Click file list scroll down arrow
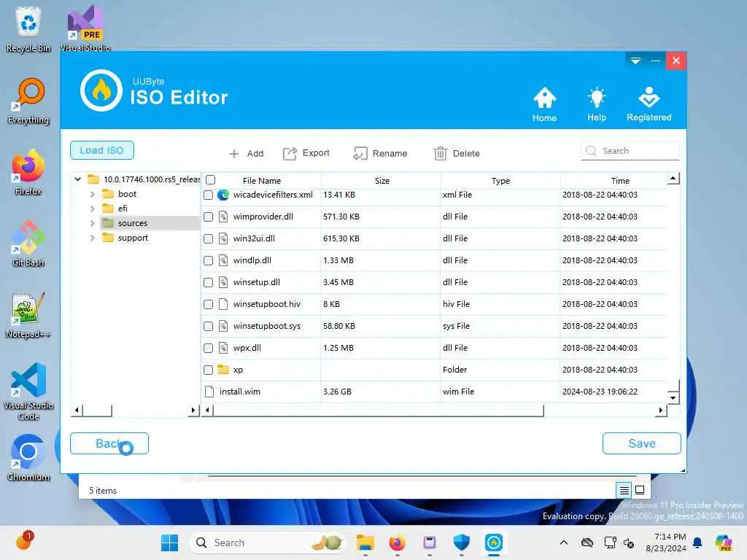 coord(673,397)
